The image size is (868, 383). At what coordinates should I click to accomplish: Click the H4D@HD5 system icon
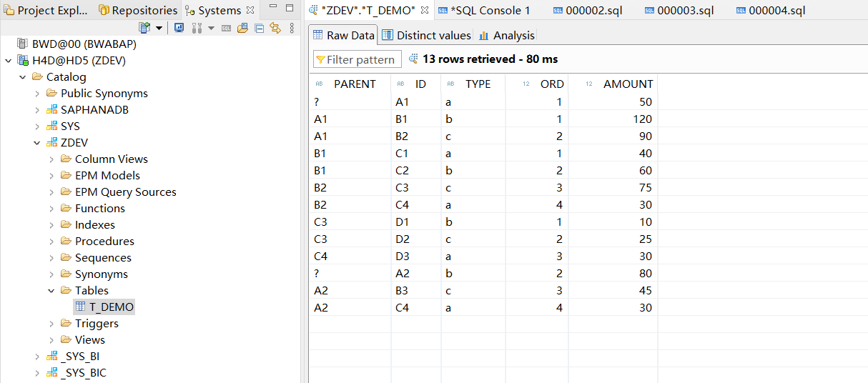pyautogui.click(x=23, y=61)
